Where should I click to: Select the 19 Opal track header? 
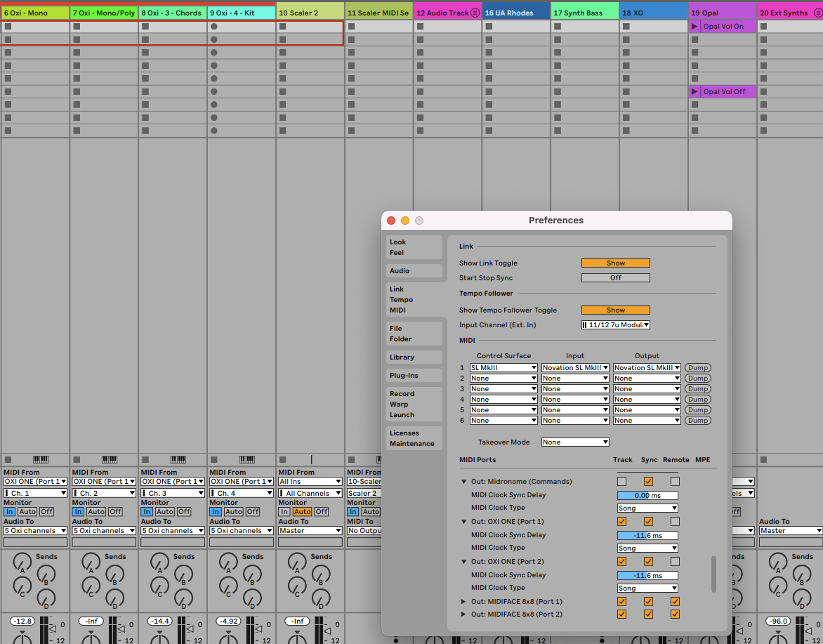pos(722,13)
